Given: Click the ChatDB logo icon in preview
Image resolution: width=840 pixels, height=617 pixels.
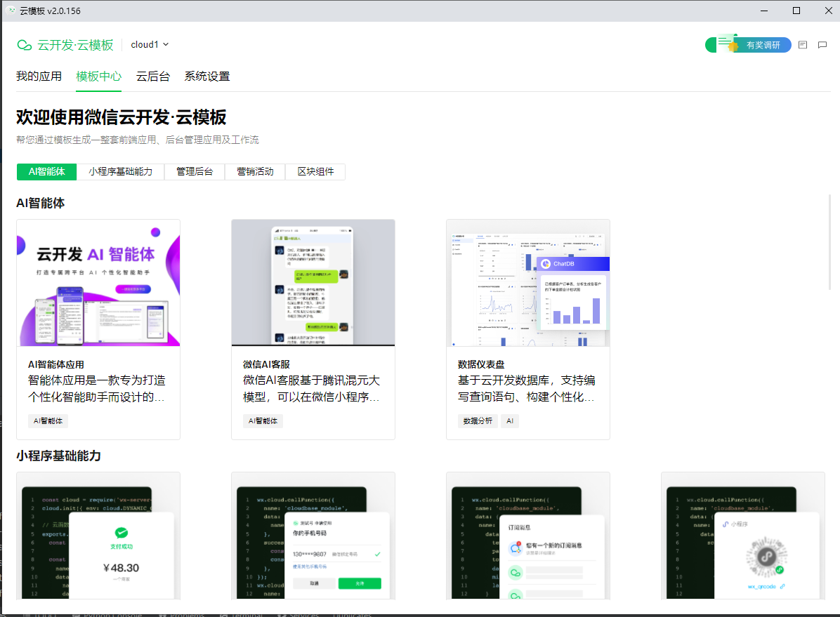Looking at the screenshot, I should click(546, 263).
